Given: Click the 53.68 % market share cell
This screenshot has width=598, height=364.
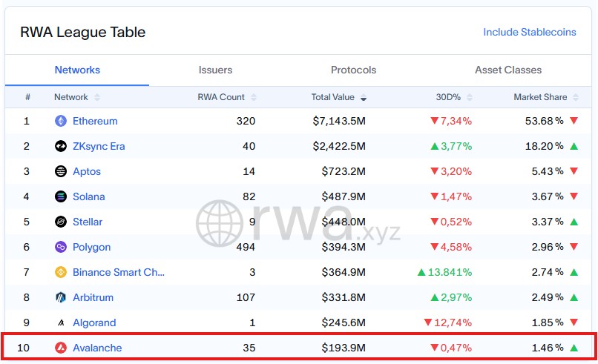Looking at the screenshot, I should (545, 121).
